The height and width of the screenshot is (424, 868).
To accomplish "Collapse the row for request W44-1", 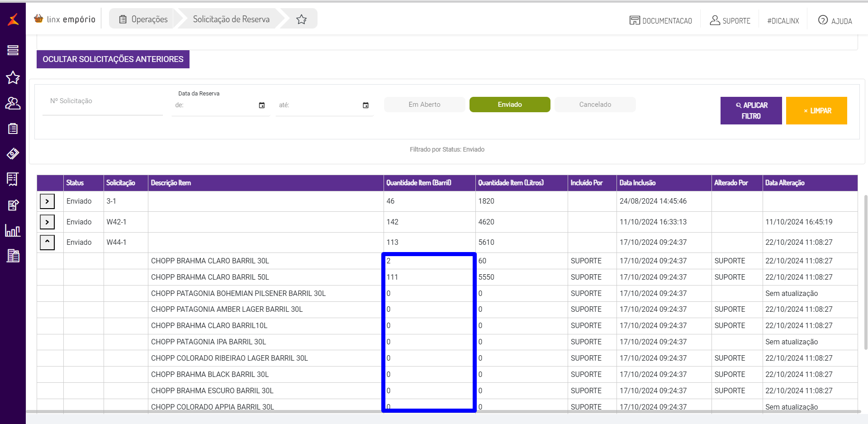I will point(47,243).
